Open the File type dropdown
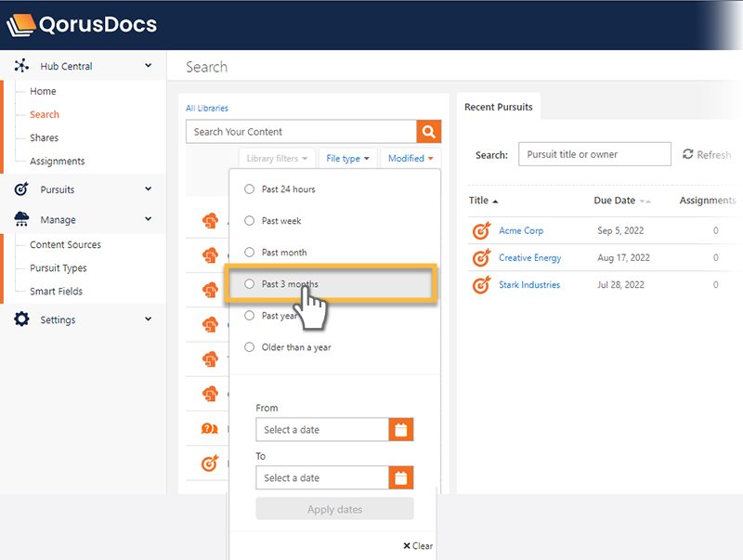The width and height of the screenshot is (743, 560). tap(347, 158)
